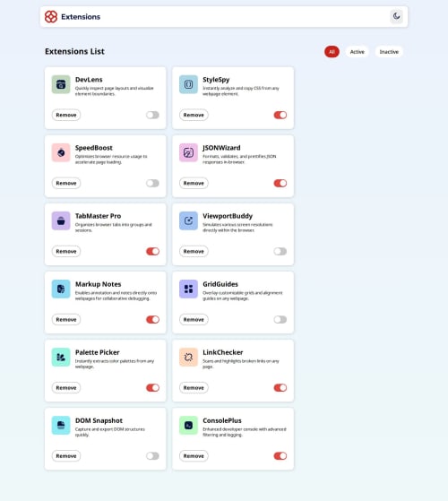Remove the StyleSpy extension

194,115
